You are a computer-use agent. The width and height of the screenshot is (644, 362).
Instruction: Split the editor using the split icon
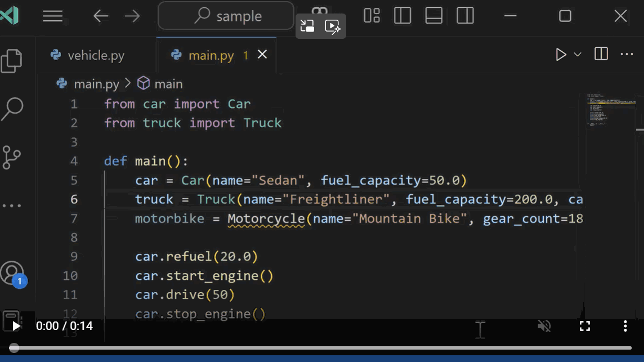pos(601,54)
